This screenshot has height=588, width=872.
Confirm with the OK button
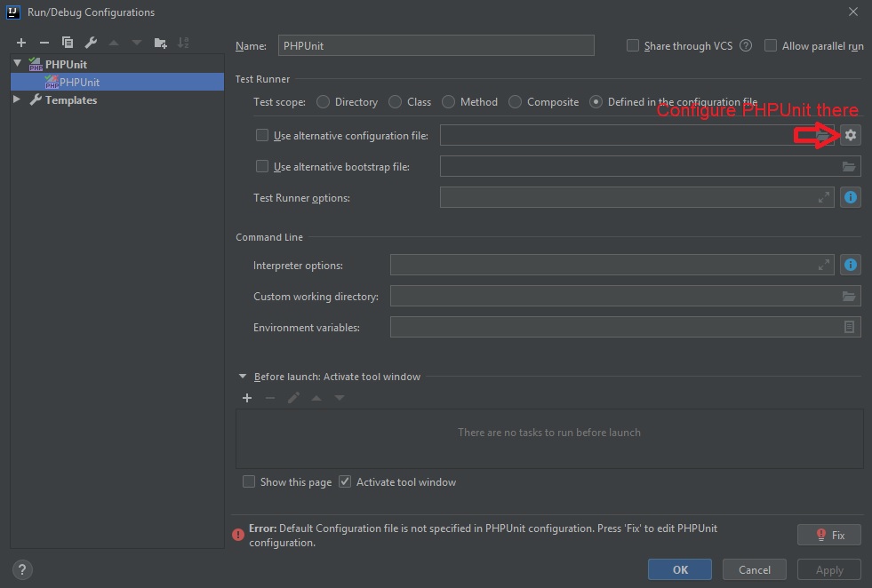pyautogui.click(x=680, y=569)
